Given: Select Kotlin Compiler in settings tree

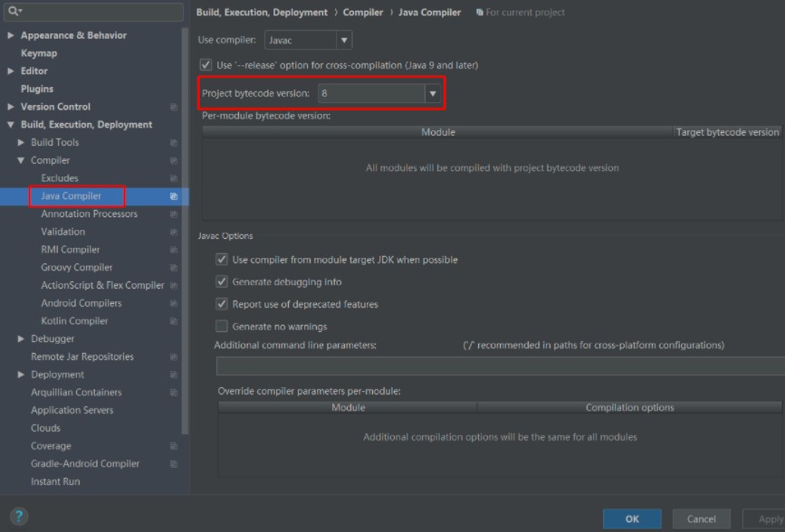Looking at the screenshot, I should click(74, 321).
